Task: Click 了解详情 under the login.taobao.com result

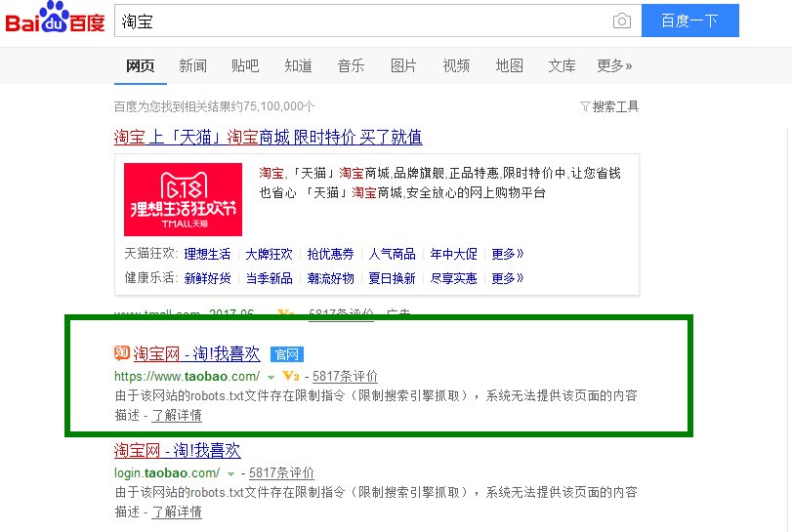Action: [x=177, y=512]
